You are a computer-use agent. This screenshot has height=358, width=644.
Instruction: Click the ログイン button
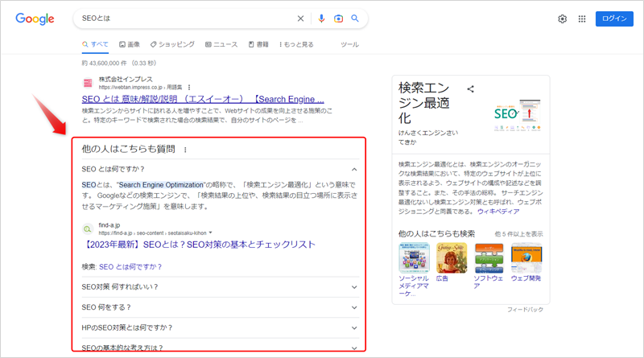[x=614, y=19]
